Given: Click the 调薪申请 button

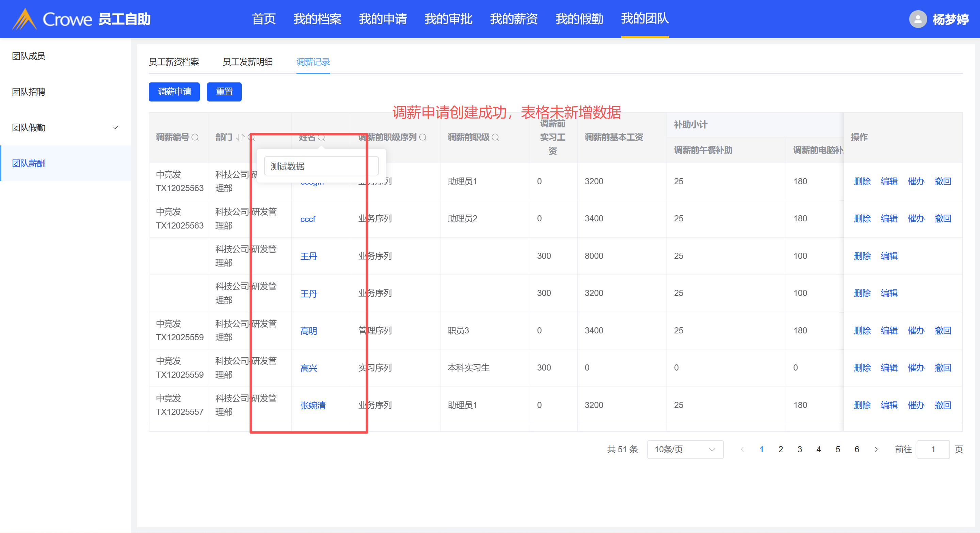Looking at the screenshot, I should click(x=174, y=92).
